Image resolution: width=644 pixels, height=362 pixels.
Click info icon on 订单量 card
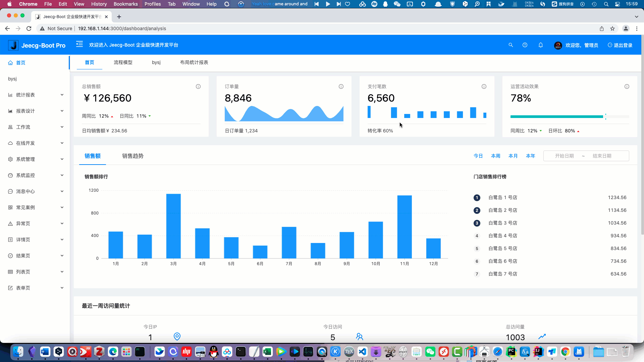tap(341, 86)
